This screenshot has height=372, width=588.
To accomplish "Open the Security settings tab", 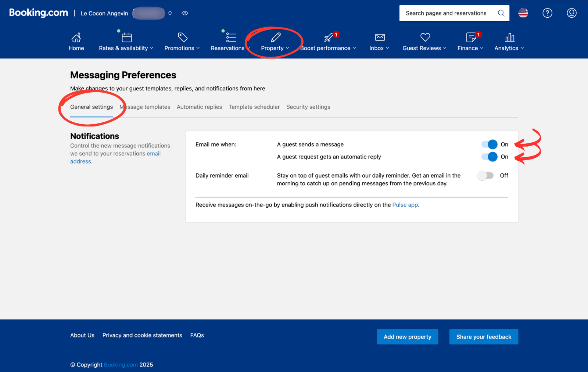I will tap(308, 107).
